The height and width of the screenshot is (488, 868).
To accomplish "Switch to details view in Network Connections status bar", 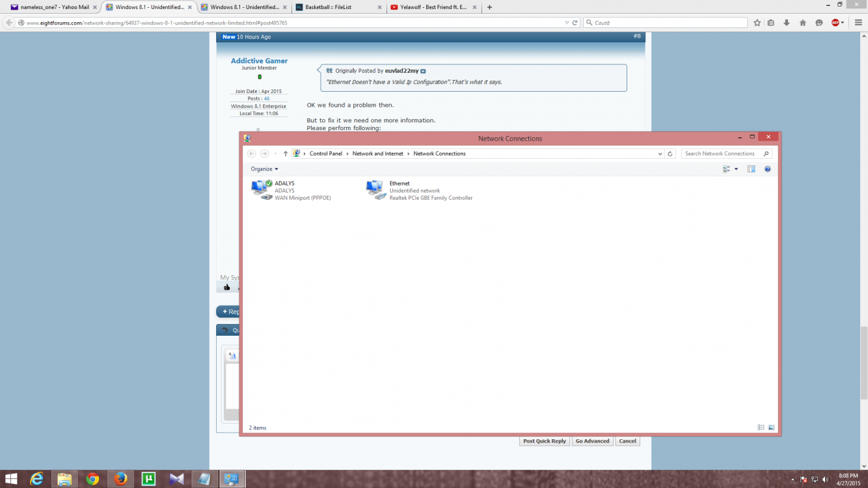I will (761, 427).
